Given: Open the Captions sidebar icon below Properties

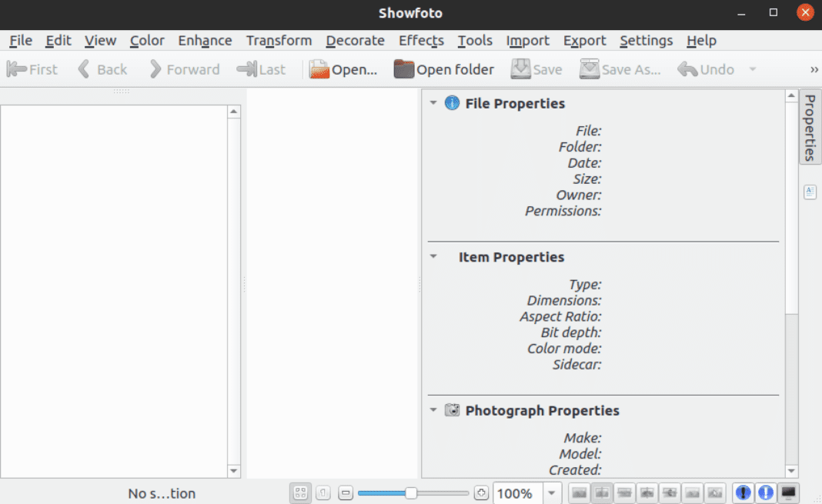Looking at the screenshot, I should point(810,192).
